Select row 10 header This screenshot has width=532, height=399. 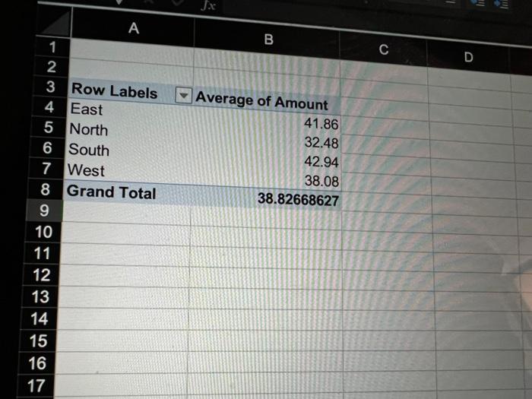[x=43, y=232]
